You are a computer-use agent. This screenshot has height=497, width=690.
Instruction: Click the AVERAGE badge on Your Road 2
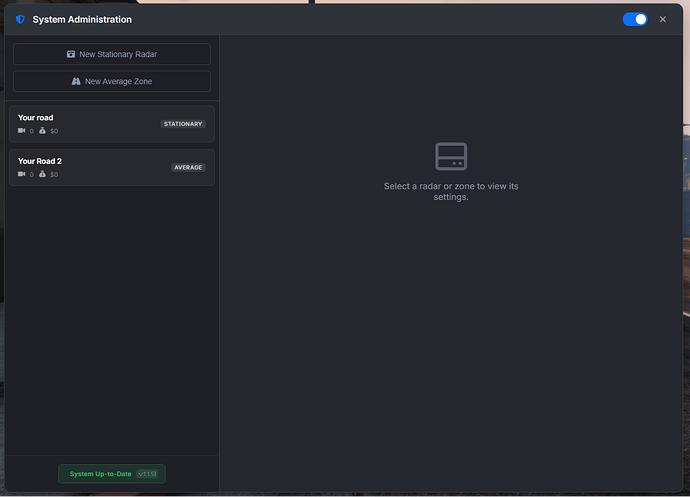(188, 168)
